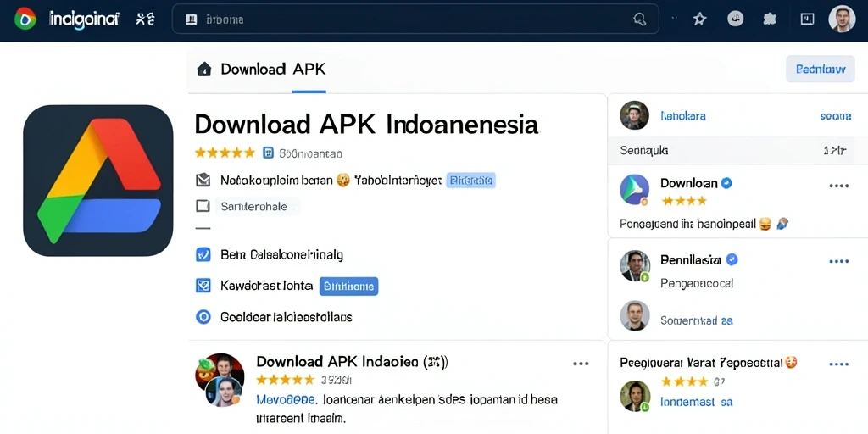The image size is (868, 434).
Task: Open the Nehokara link in sidebar
Action: (x=683, y=116)
